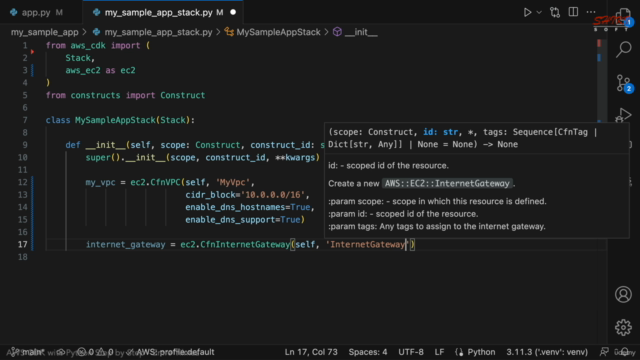The width and height of the screenshot is (640, 360).
Task: Change encoding via UTF-8 indicator
Action: point(411,352)
